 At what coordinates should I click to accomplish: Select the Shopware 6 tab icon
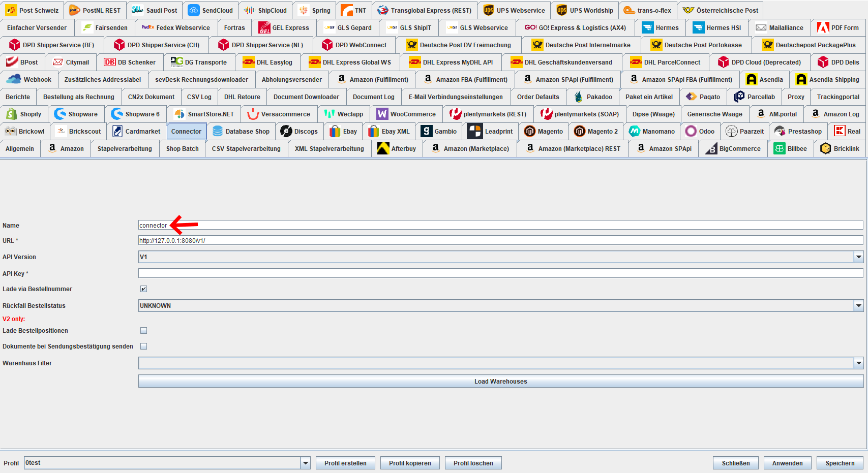click(x=117, y=114)
